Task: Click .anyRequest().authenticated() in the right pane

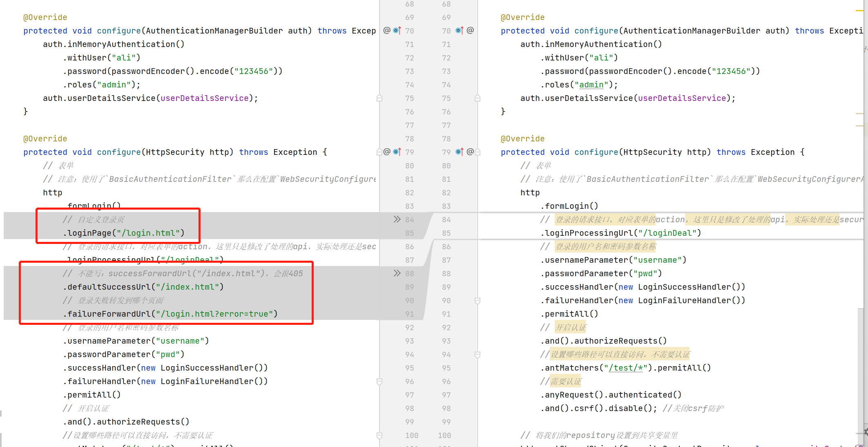Action: click(611, 395)
